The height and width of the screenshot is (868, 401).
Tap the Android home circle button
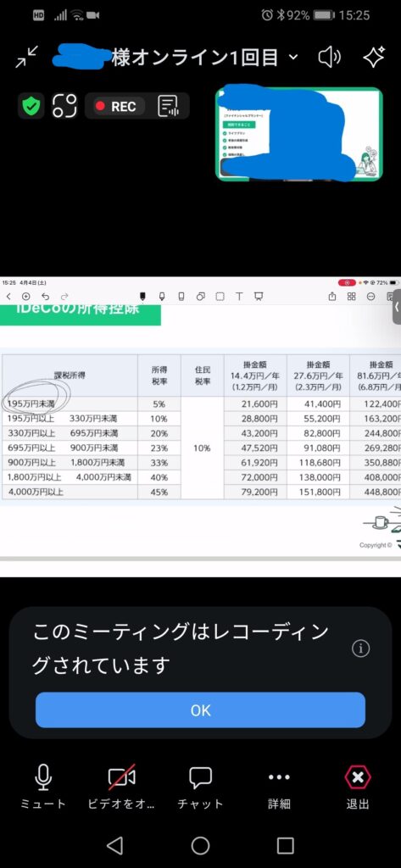200,845
